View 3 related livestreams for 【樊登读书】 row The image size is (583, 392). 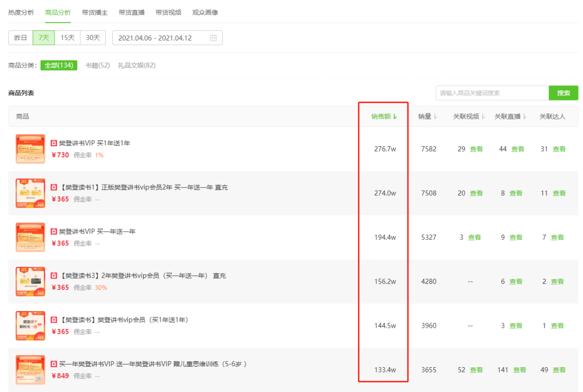click(516, 326)
